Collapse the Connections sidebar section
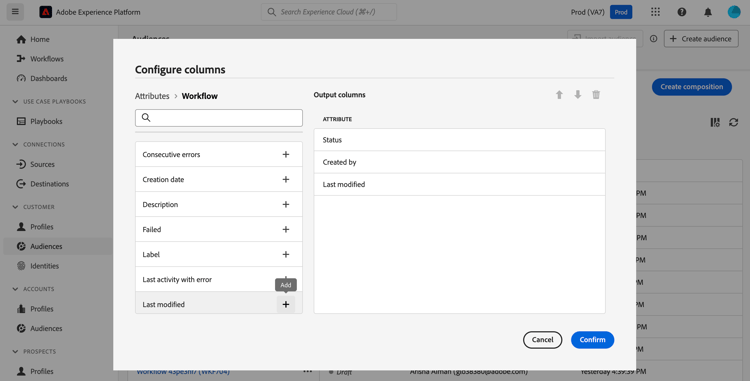Viewport: 750px width, 381px height. (15, 144)
